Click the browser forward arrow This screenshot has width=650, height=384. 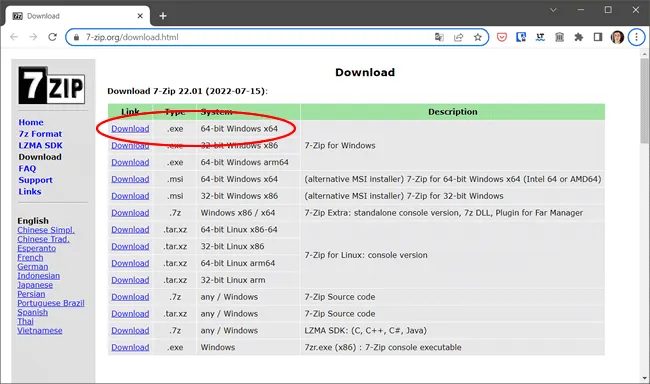tap(33, 37)
